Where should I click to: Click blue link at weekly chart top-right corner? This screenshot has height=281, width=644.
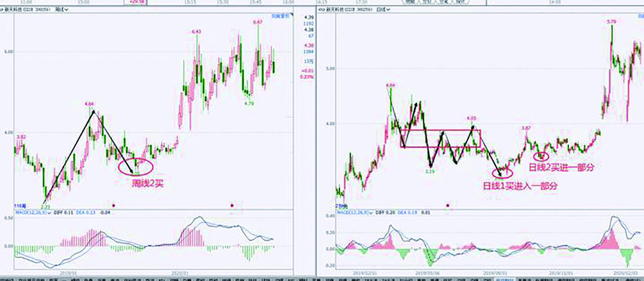point(282,16)
